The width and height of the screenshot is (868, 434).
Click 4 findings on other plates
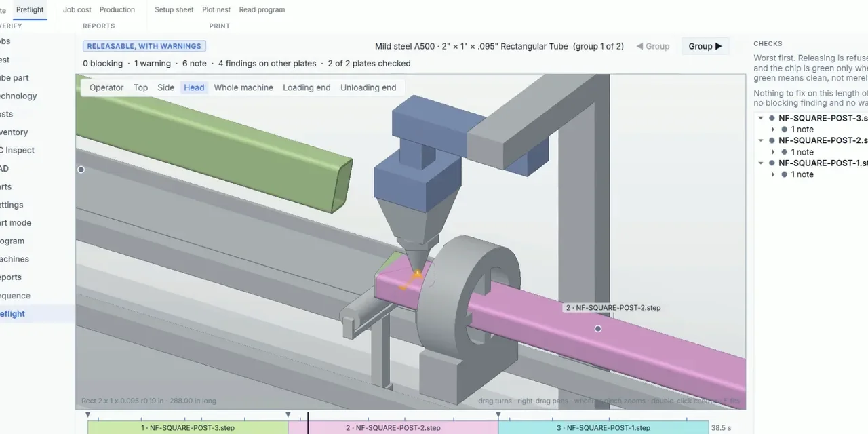[267, 64]
